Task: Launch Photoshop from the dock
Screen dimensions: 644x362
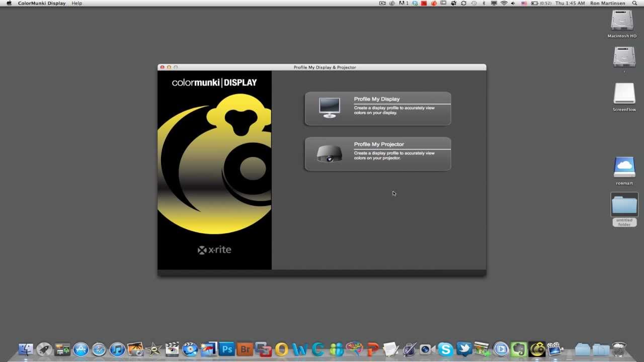Action: click(227, 349)
